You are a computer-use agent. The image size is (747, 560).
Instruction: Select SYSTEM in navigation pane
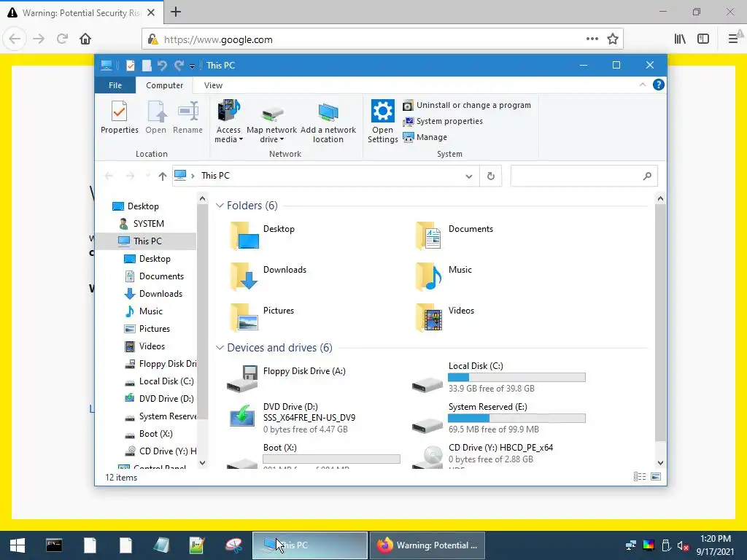(148, 223)
